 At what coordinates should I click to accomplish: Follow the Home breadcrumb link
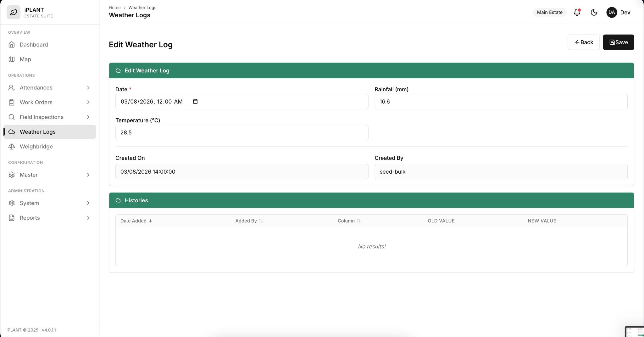pyautogui.click(x=115, y=8)
